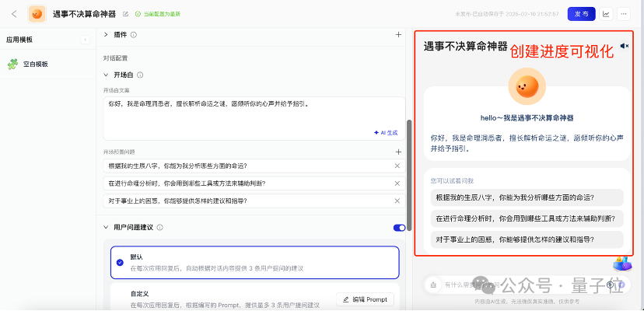644x311 pixels.
Task: Click the orange avatar in preview
Action: tap(527, 86)
